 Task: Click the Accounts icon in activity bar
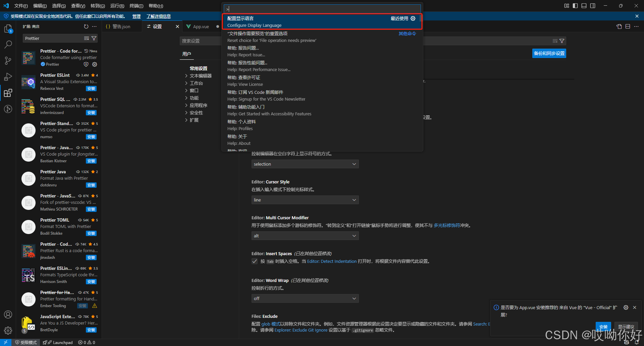tap(8, 314)
